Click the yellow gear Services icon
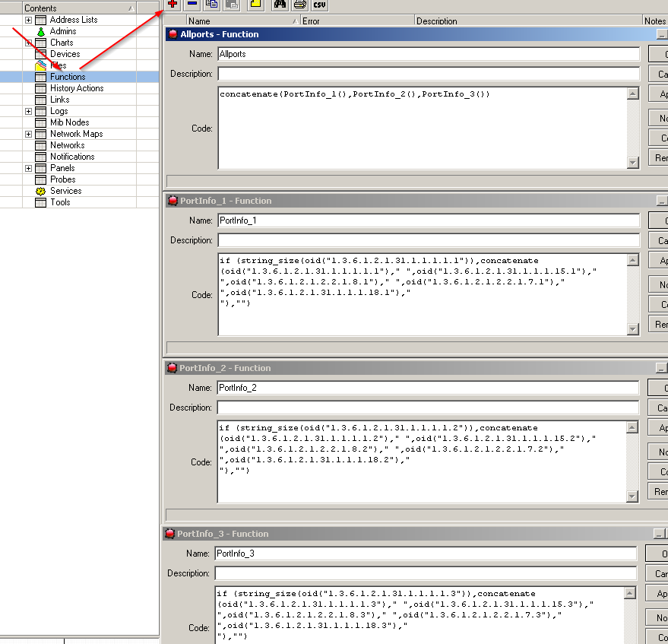 click(x=40, y=191)
